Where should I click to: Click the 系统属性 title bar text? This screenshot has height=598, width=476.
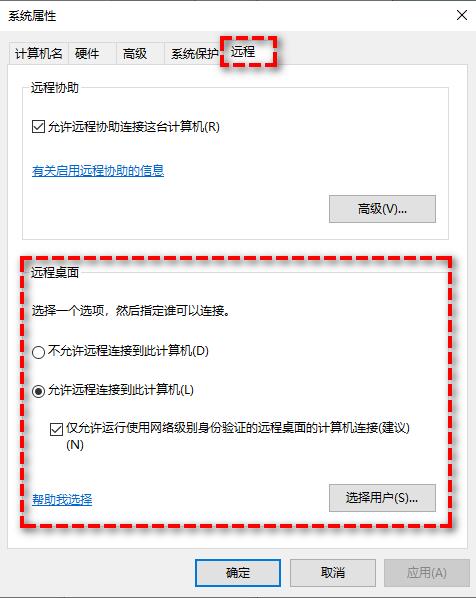pyautogui.click(x=32, y=16)
